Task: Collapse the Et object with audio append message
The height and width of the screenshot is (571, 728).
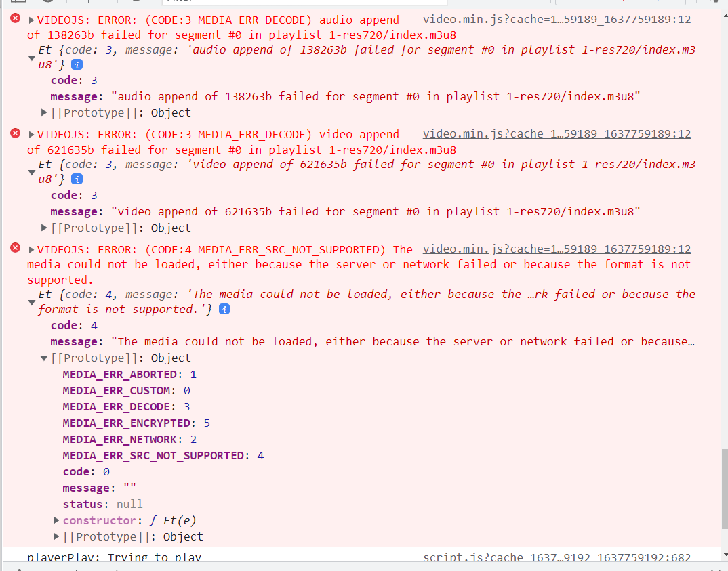Action: tap(32, 58)
